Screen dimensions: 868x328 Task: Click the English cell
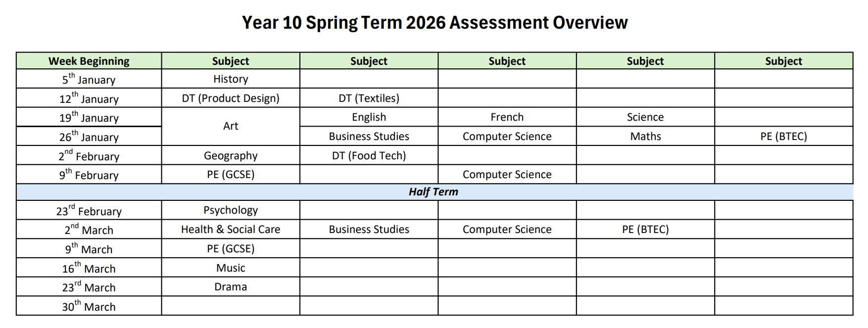tap(369, 117)
